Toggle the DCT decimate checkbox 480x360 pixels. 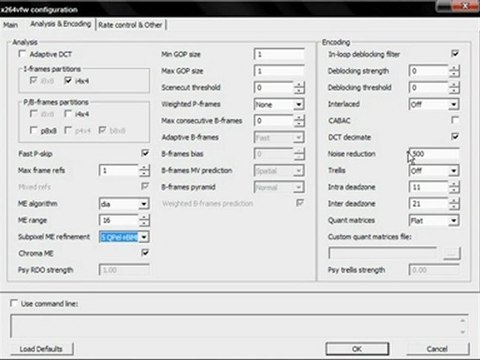[455, 136]
